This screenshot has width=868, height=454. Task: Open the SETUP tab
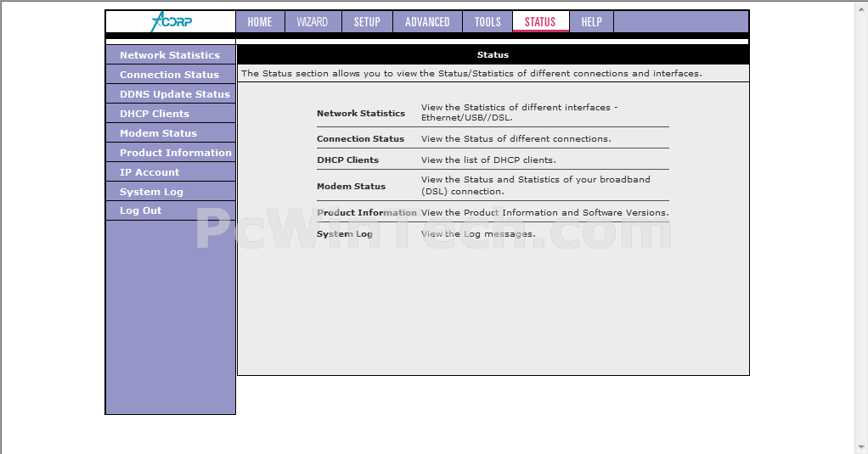tap(367, 21)
